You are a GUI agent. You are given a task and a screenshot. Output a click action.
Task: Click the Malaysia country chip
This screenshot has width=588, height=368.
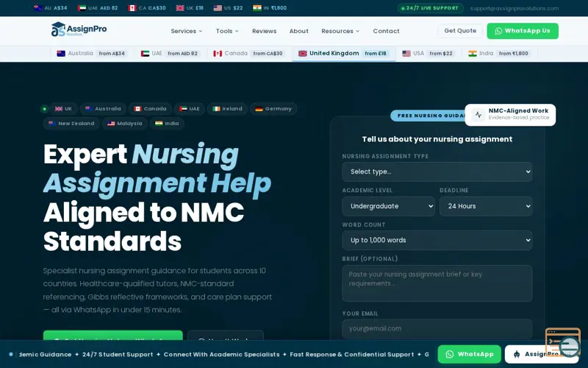124,124
